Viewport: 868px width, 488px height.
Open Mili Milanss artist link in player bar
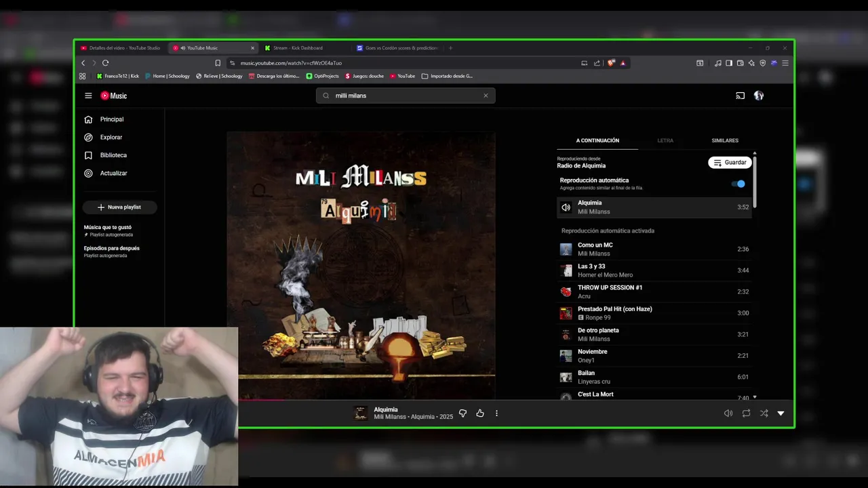[x=390, y=417]
